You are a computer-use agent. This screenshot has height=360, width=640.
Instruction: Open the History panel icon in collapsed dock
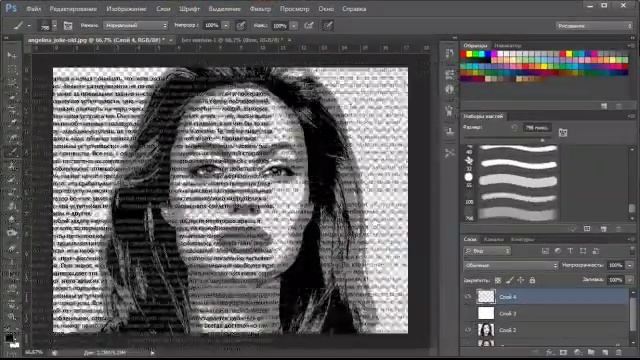point(449,53)
